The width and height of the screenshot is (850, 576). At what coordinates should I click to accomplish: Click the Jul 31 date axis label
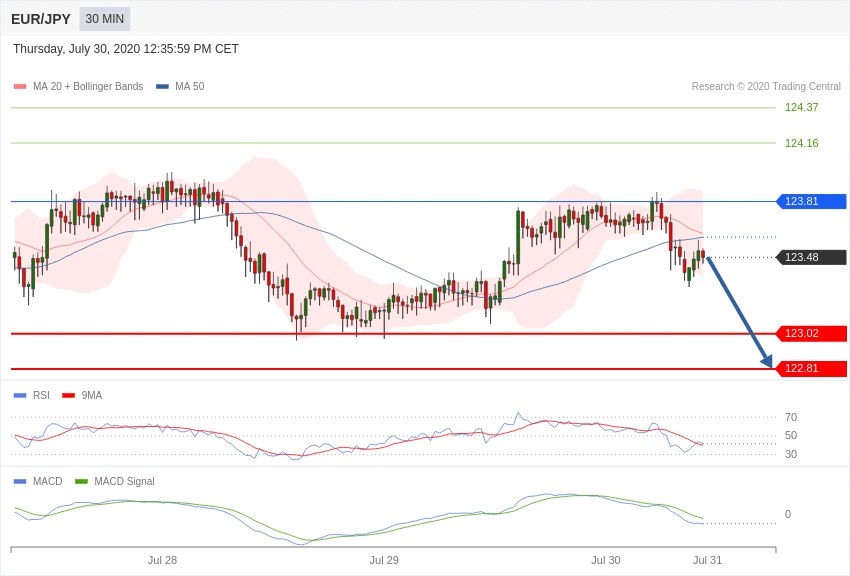pos(707,560)
